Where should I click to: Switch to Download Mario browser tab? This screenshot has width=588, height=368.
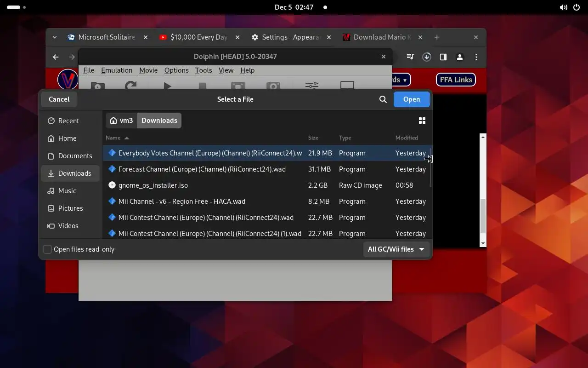tap(382, 37)
